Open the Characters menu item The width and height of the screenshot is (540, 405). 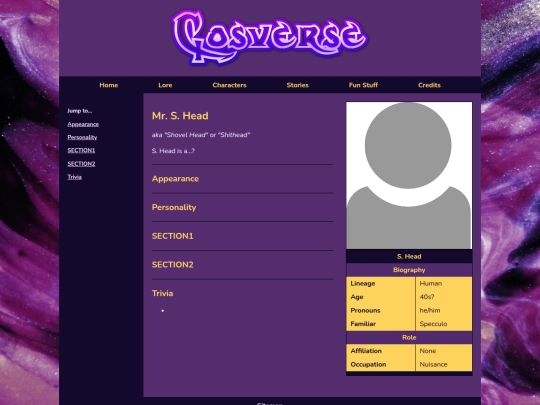coord(229,85)
